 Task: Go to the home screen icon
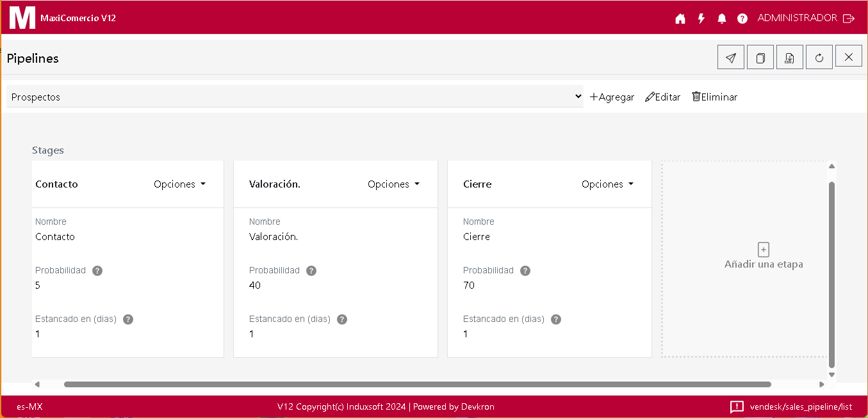click(x=680, y=19)
